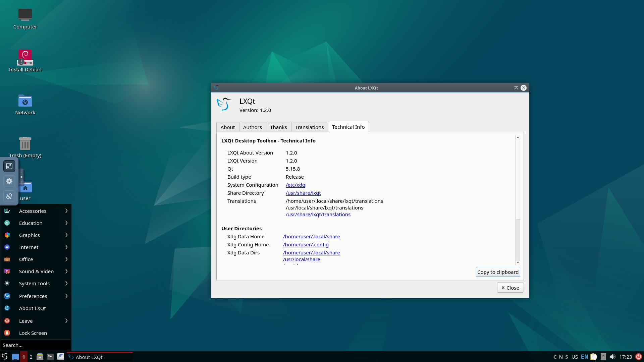Expand the Preferences submenu arrow
Screen dimensions: 644x362
coord(66,296)
